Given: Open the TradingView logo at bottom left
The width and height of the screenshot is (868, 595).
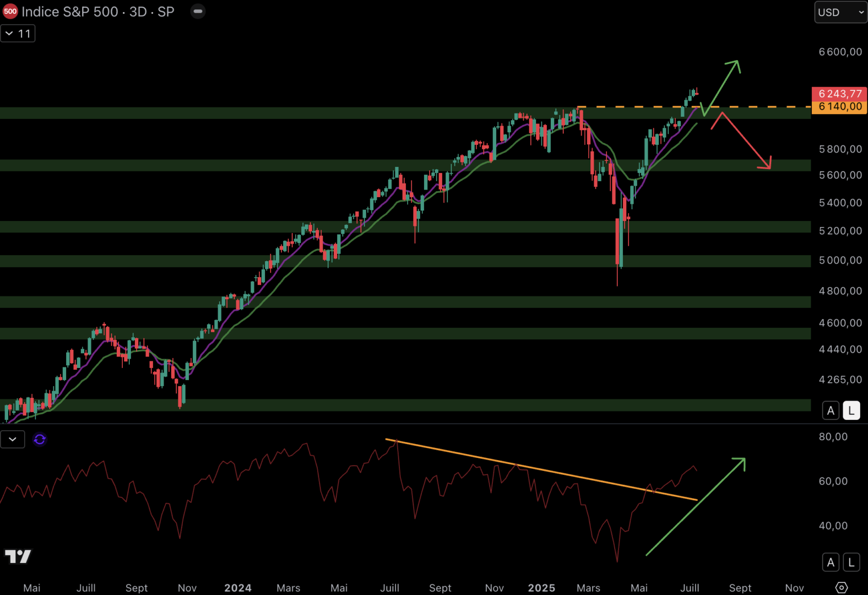Looking at the screenshot, I should tap(18, 556).
